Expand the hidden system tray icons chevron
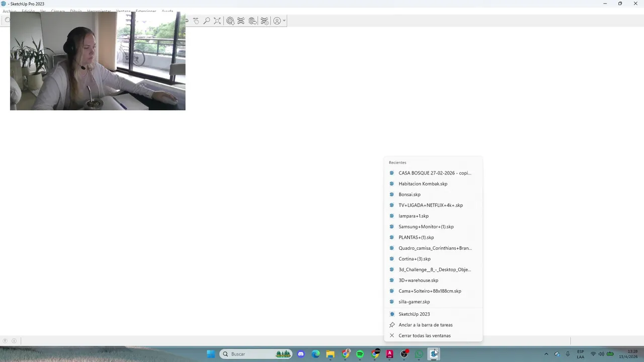This screenshot has height=362, width=644. (x=546, y=354)
